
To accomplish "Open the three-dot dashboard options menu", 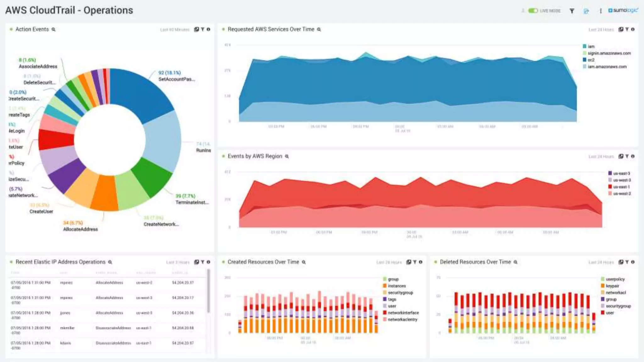I will 601,11.
